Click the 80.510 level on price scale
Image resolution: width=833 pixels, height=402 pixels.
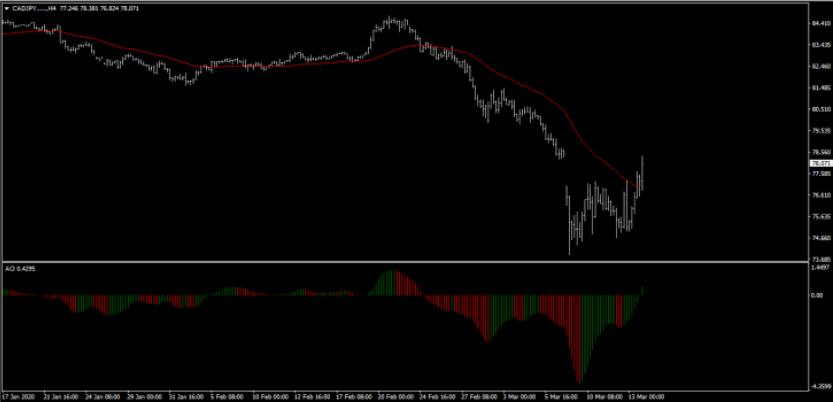(x=819, y=109)
